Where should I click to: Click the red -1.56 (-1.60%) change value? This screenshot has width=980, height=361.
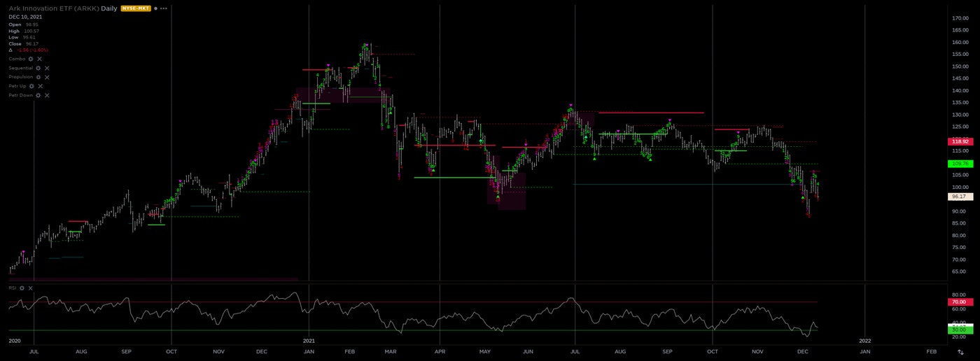33,50
